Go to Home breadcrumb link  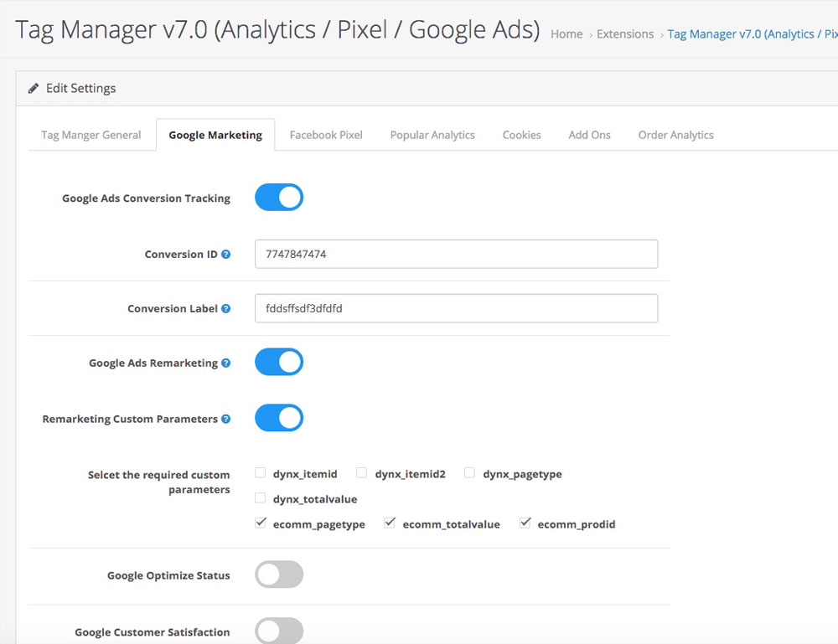point(566,34)
